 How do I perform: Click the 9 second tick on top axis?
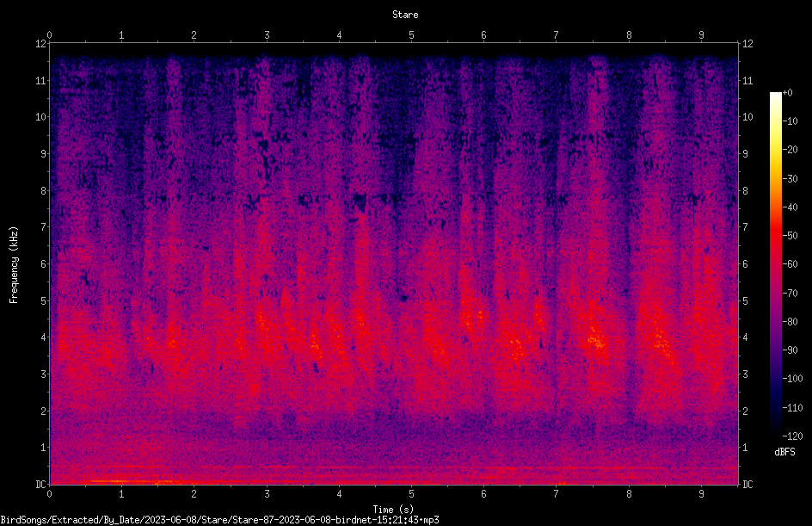(x=701, y=34)
